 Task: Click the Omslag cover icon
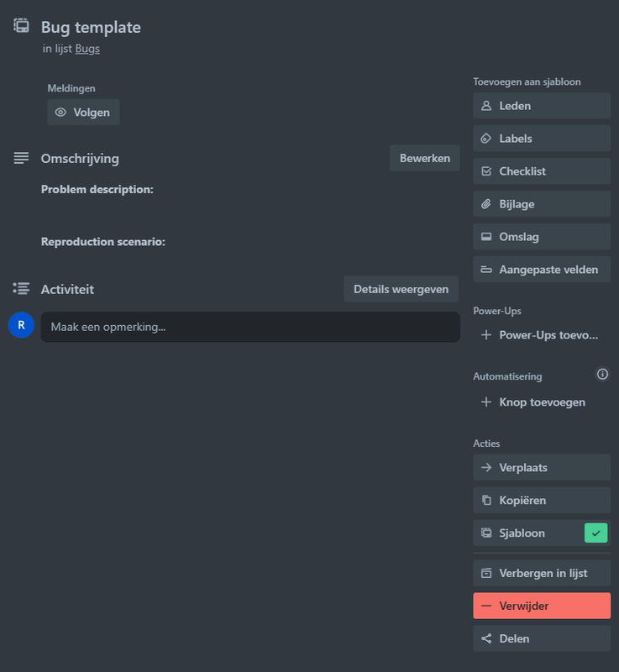486,237
